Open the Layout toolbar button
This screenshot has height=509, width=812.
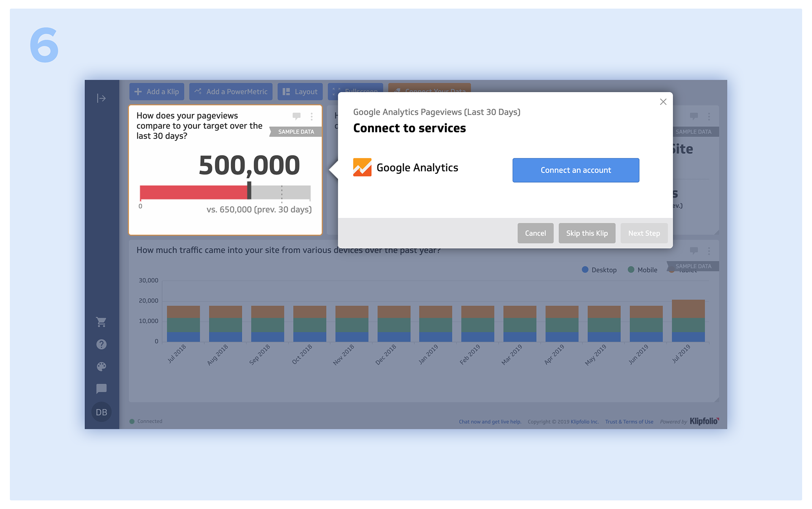(300, 92)
